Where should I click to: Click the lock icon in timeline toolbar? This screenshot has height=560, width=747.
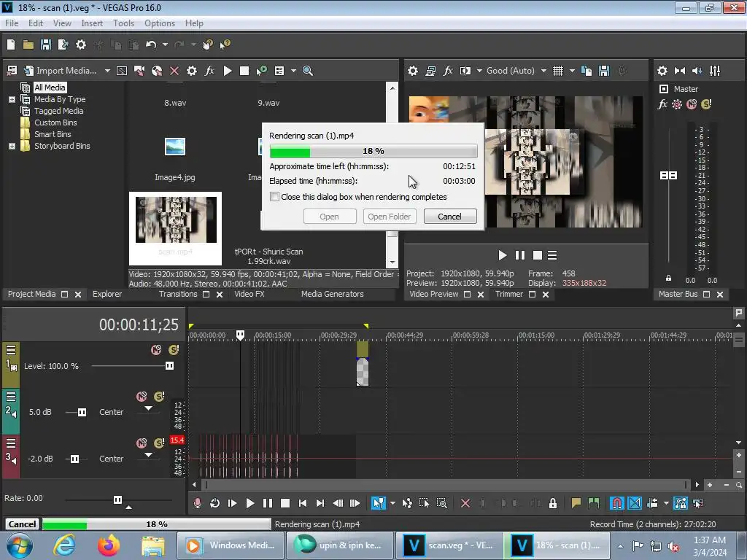tap(553, 503)
